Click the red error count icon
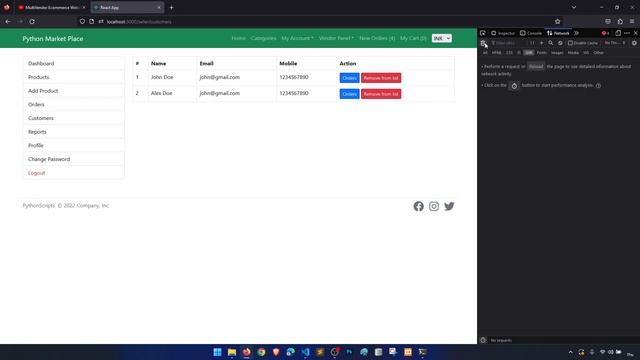This screenshot has height=360, width=640. point(605,33)
